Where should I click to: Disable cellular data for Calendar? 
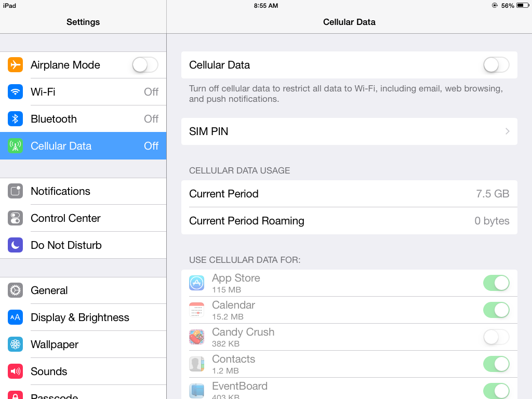coord(496,310)
